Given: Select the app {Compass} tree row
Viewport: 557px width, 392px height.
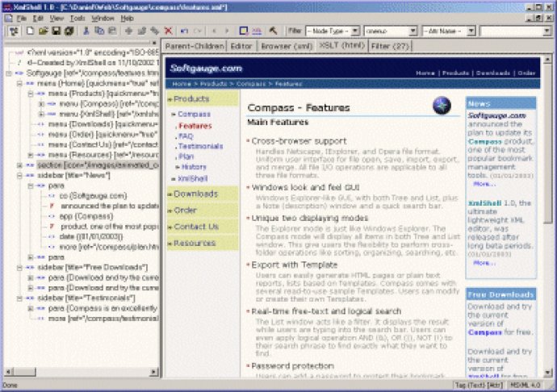Looking at the screenshot, I should tap(86, 216).
